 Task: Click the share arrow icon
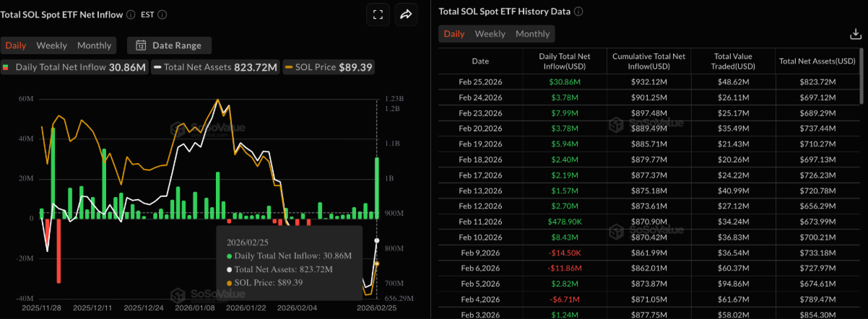[406, 14]
